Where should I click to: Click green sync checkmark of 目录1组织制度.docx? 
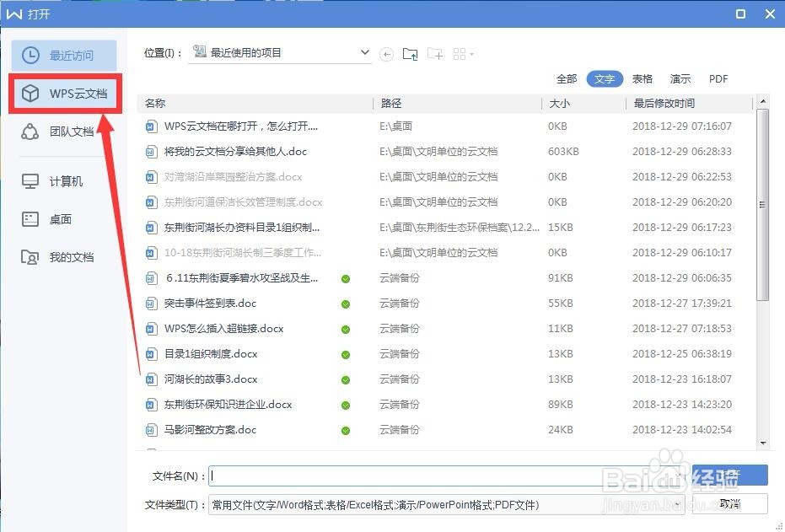(346, 355)
